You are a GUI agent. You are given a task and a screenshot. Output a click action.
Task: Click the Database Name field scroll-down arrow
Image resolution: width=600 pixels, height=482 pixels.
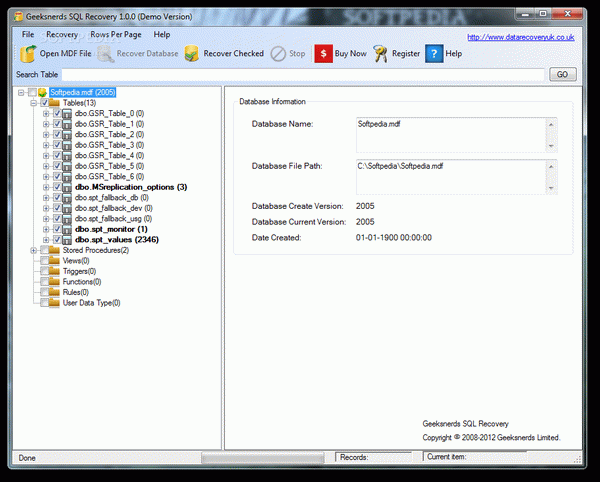pyautogui.click(x=551, y=146)
